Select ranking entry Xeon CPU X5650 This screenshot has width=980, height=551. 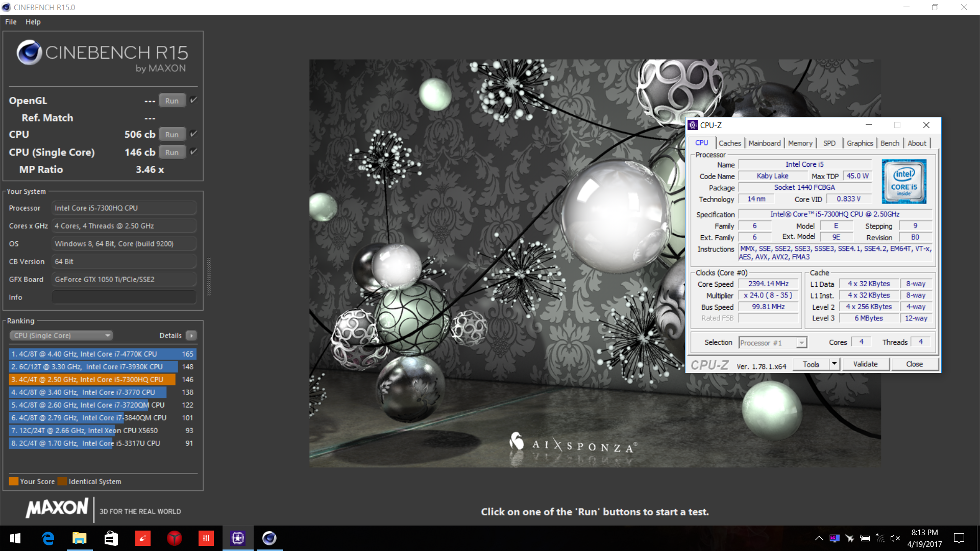tap(103, 430)
